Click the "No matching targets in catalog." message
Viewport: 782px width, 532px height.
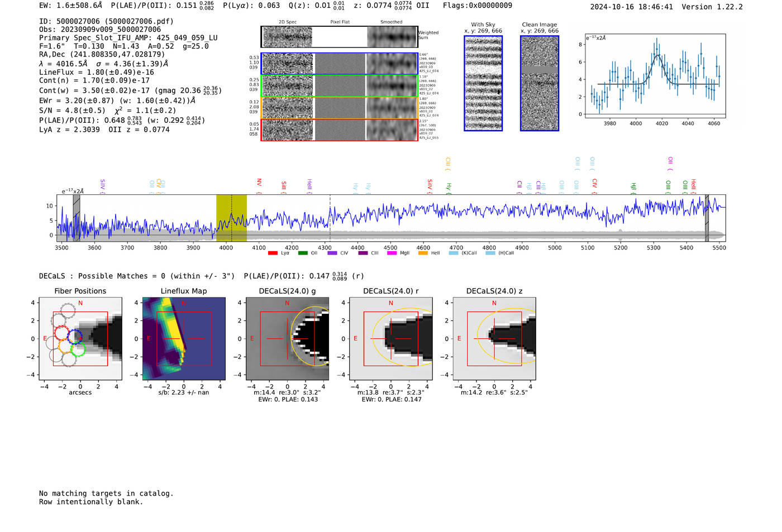tap(106, 493)
